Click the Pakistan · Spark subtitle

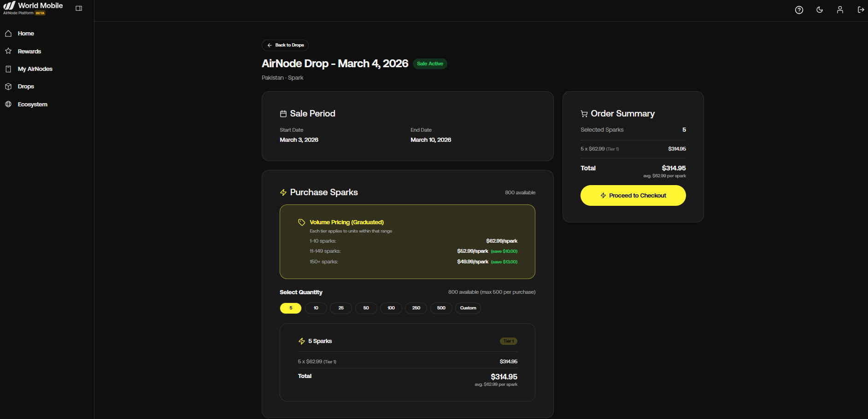282,78
